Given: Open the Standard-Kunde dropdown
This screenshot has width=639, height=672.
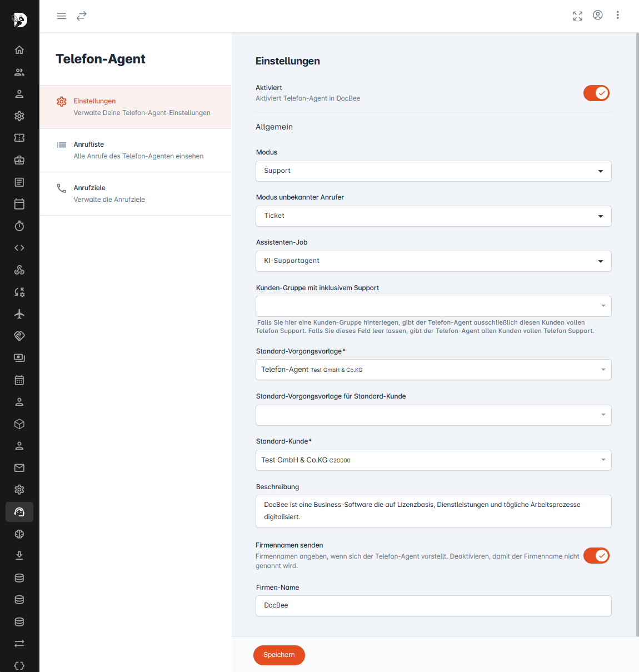Looking at the screenshot, I should [433, 460].
